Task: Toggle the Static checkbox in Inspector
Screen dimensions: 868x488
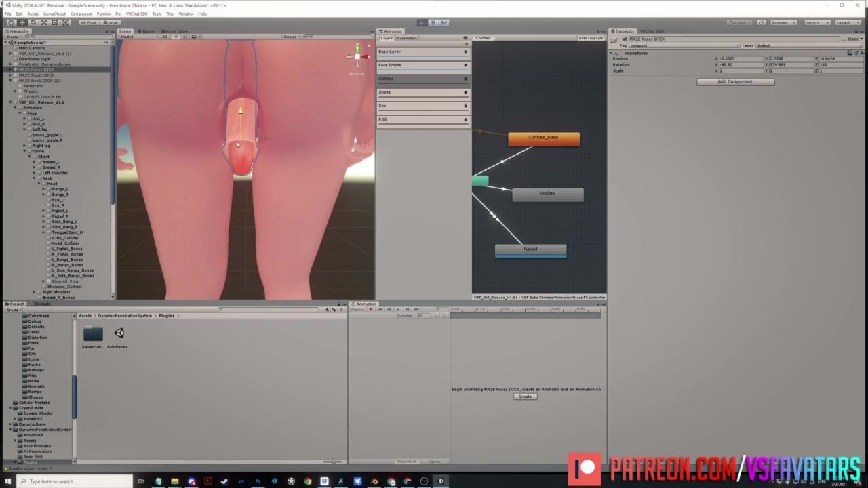Action: 845,39
